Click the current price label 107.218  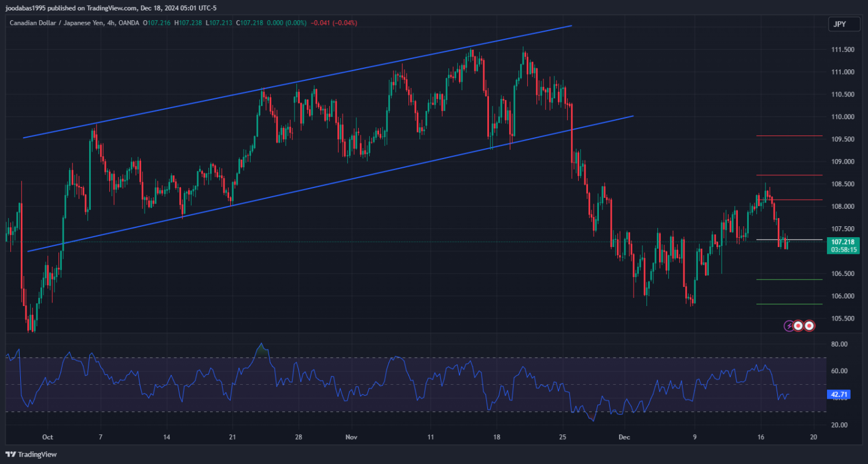tap(843, 242)
